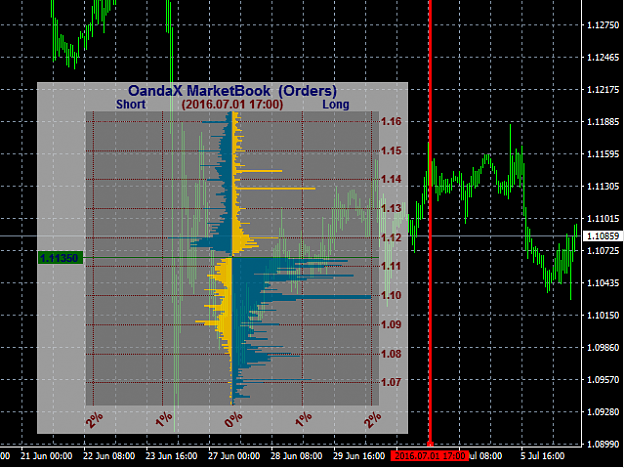625x469 pixels.
Task: Click the 2% label under Long side
Action: point(373,420)
